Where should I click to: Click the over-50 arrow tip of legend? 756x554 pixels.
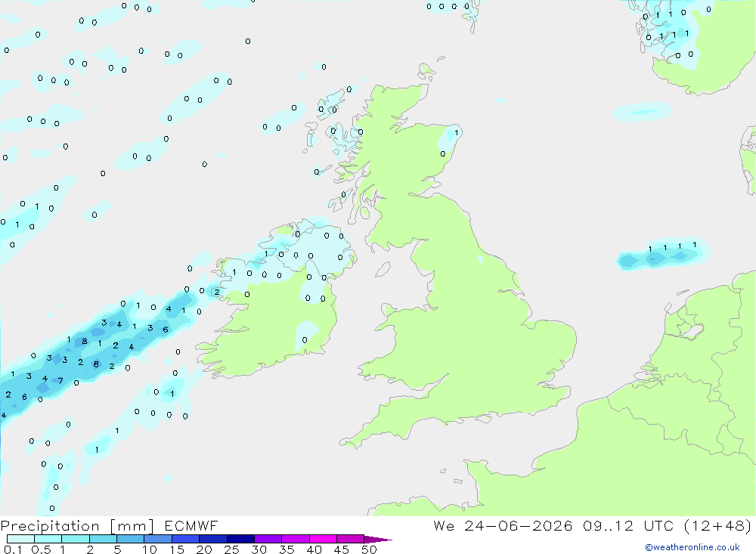point(379,540)
